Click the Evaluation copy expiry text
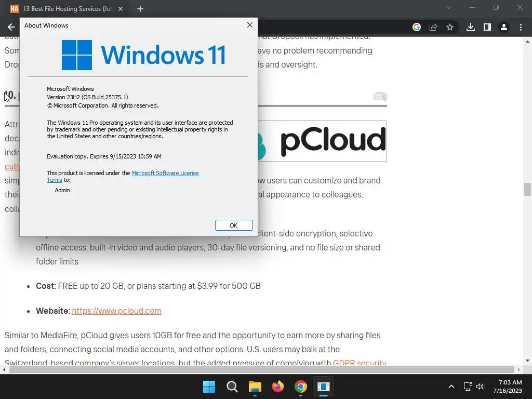 tap(104, 156)
